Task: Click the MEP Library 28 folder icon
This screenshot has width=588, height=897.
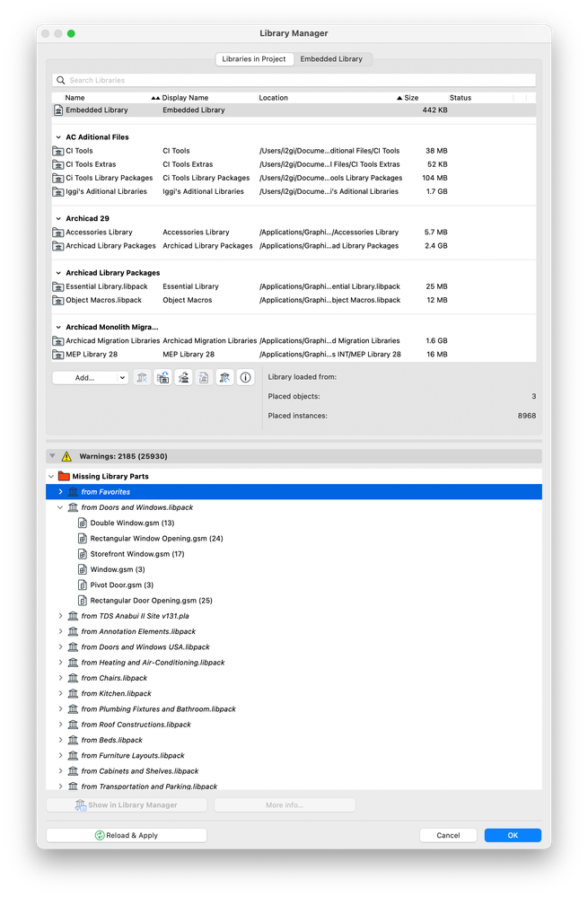Action: (x=57, y=355)
